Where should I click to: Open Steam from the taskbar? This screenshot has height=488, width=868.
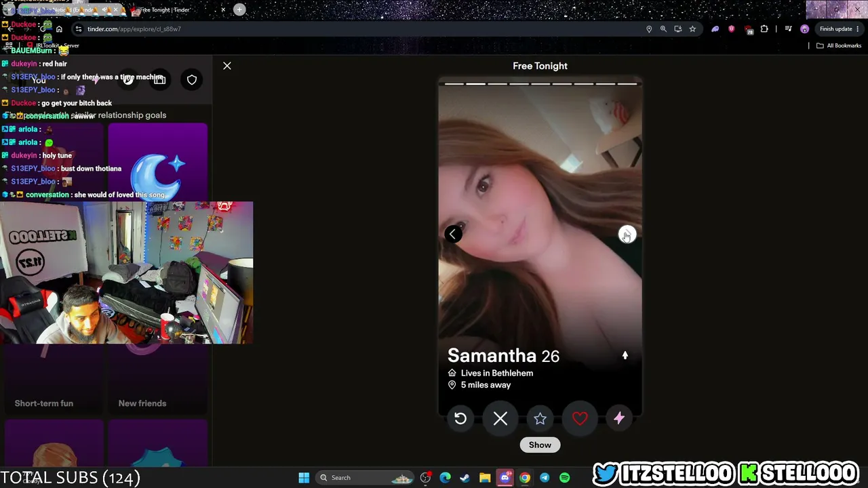[x=465, y=478]
